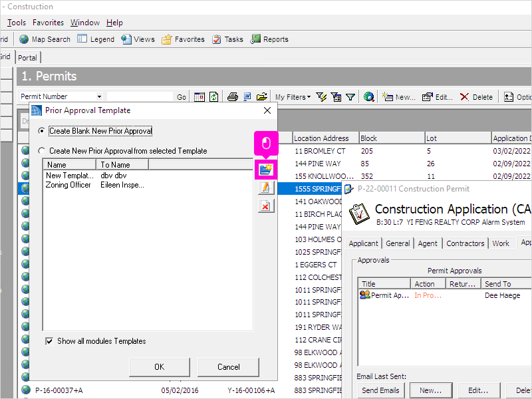532x399 pixels.
Task: Open the Favorites menu
Action: 48,23
